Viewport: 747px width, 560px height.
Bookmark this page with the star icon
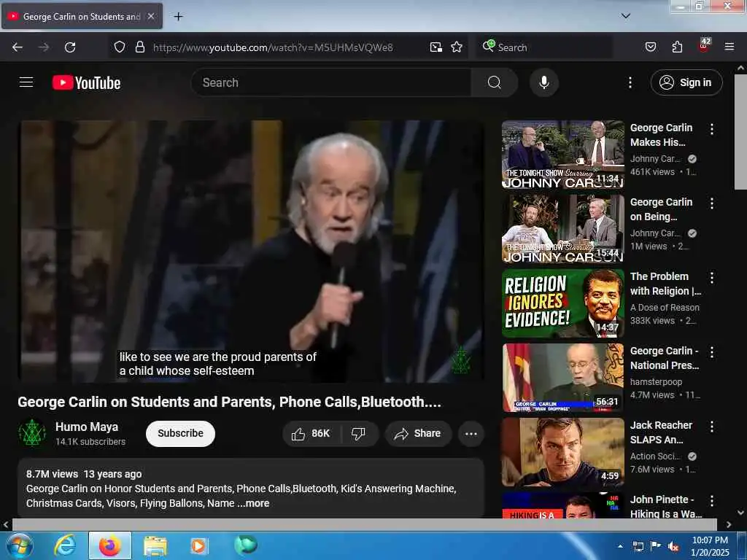pyautogui.click(x=457, y=47)
